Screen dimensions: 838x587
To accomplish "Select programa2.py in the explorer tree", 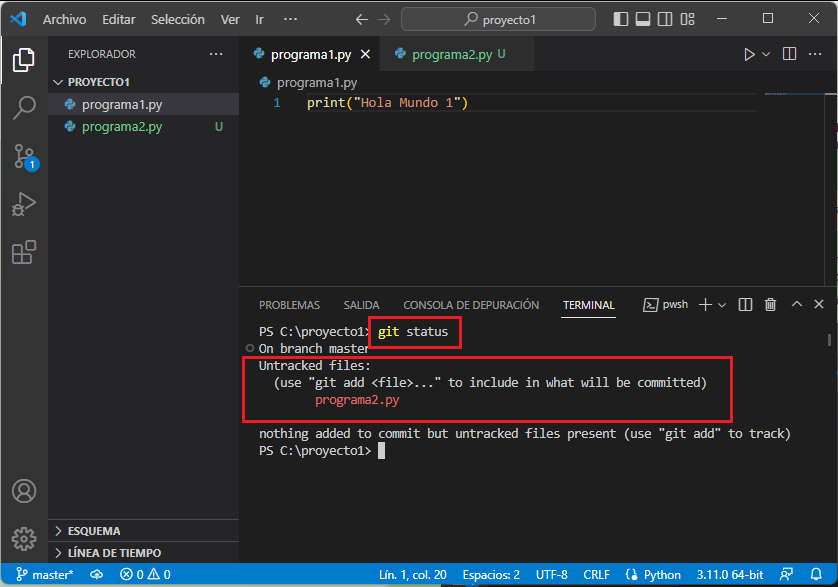I will [x=143, y=127].
